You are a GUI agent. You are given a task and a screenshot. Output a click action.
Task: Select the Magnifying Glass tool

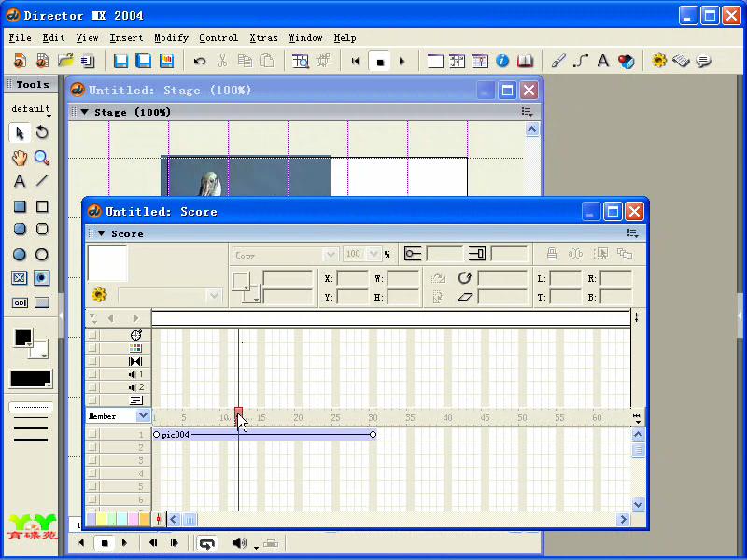pyautogui.click(x=42, y=158)
